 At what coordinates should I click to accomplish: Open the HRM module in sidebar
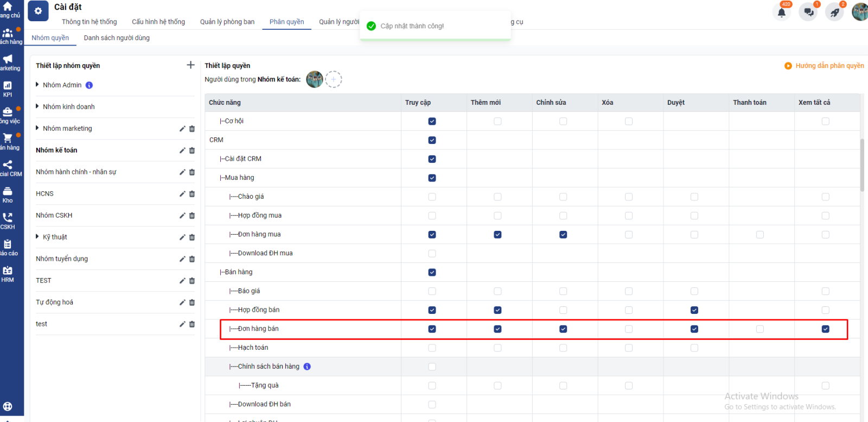point(8,274)
